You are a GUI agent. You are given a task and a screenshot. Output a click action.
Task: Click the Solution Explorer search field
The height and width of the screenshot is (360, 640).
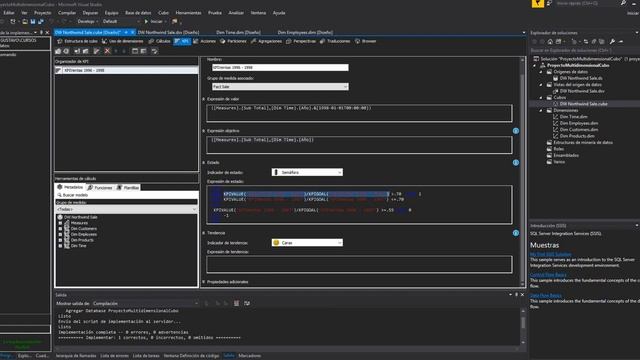click(x=584, y=50)
